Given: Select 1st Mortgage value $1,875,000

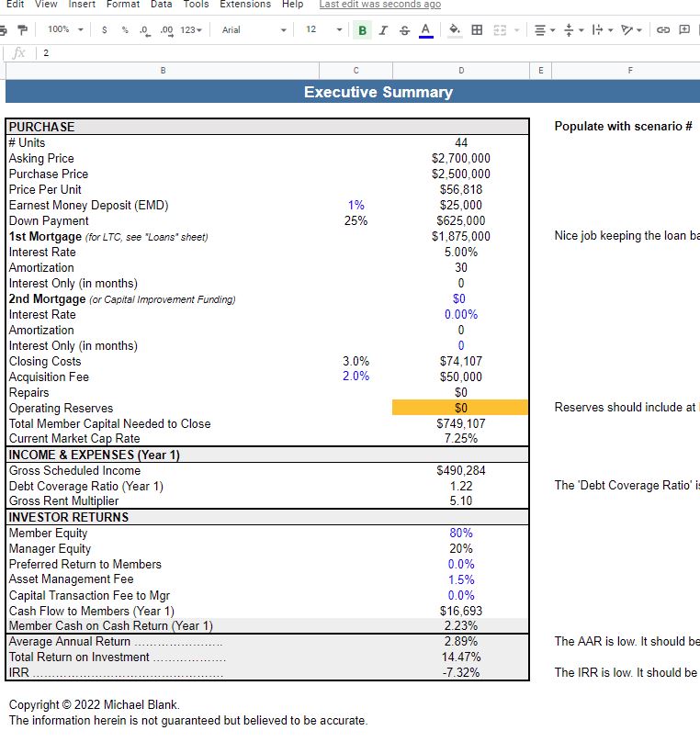Looking at the screenshot, I should pos(461,236).
